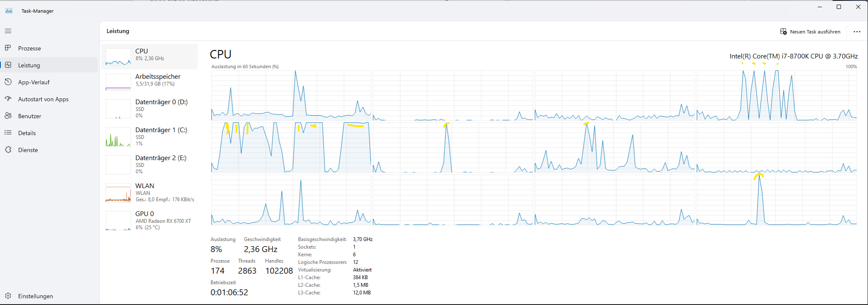Click the Datenträger 1 green mini graph
The width and height of the screenshot is (868, 305).
[x=118, y=137]
